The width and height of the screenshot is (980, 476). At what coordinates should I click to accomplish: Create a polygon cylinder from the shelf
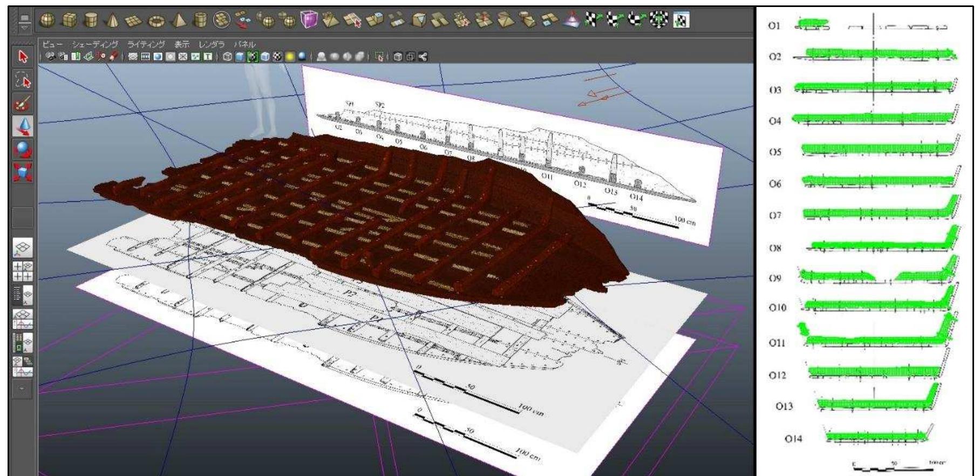91,21
